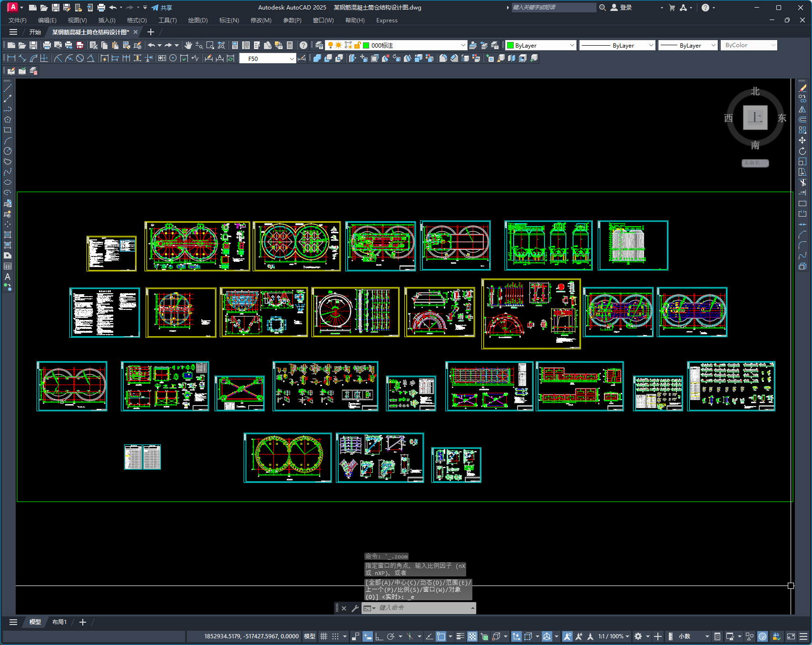Open the 格式(O) menu
The height and width of the screenshot is (645, 812).
click(x=137, y=20)
